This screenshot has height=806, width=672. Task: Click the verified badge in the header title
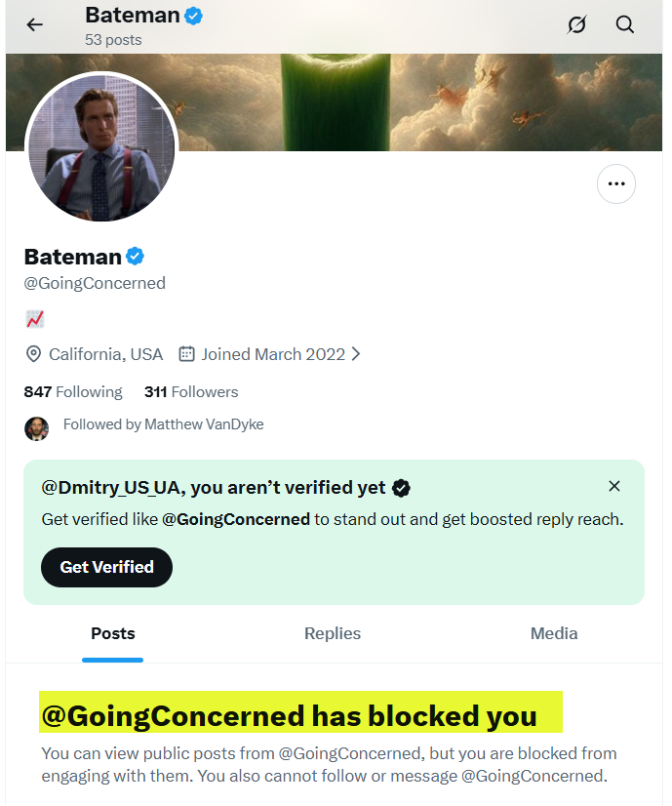pos(194,16)
